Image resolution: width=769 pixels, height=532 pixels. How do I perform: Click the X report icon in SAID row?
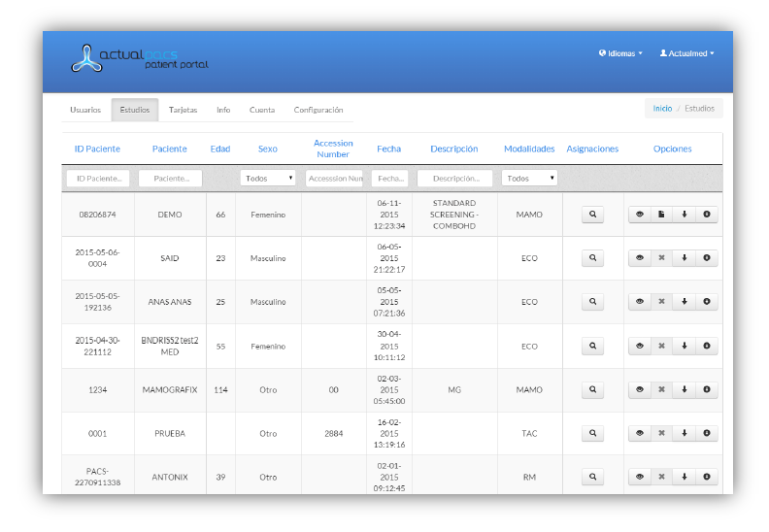pos(661,258)
